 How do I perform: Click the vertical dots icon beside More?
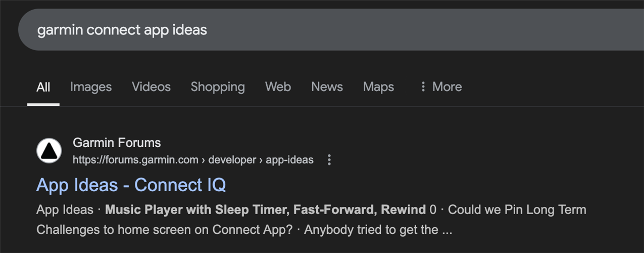(423, 87)
